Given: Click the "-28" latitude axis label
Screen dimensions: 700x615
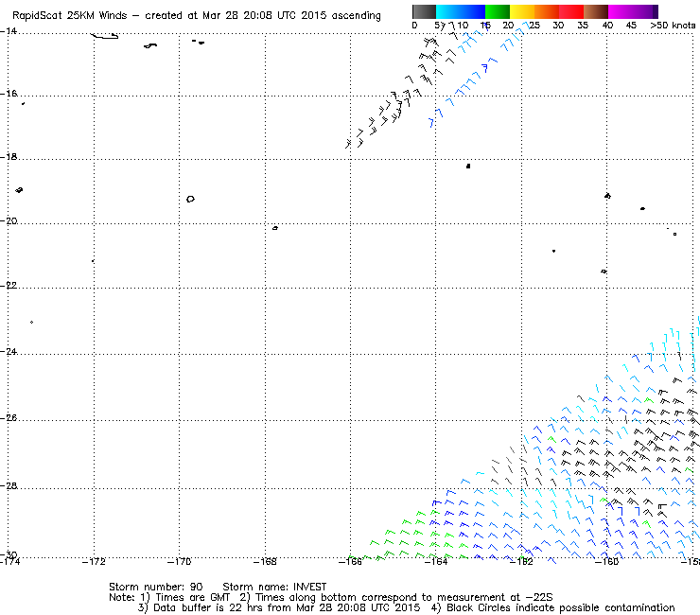Looking at the screenshot, I should (x=9, y=486).
